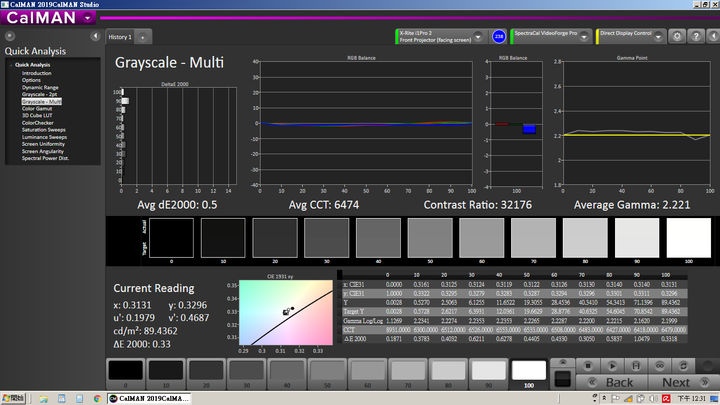
Task: Click the blue meter status circle icon
Action: (499, 36)
